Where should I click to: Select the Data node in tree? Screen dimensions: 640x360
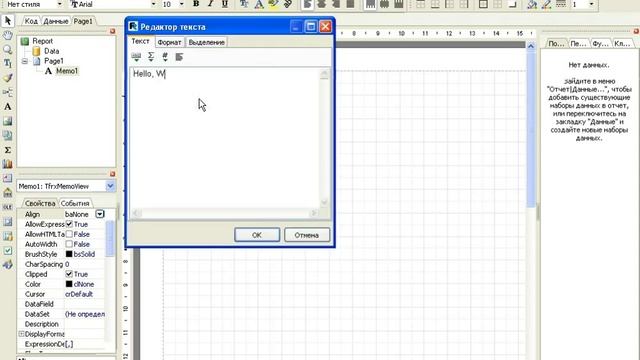[51, 51]
